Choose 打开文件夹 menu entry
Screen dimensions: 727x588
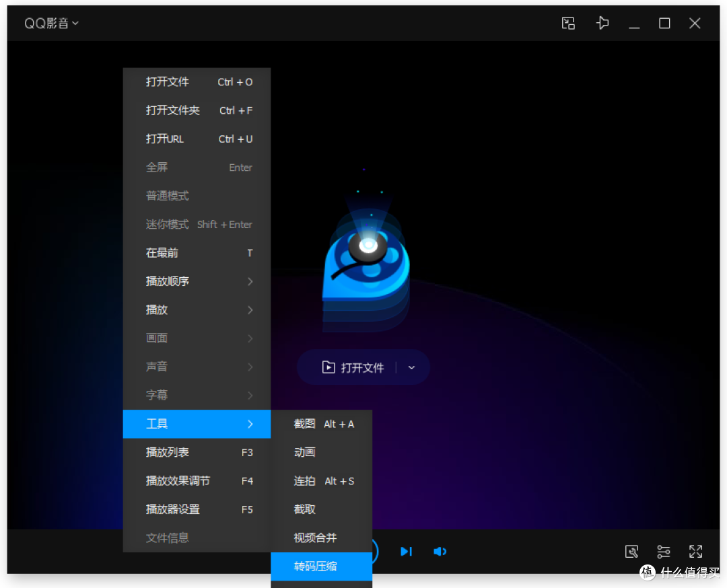(x=197, y=110)
